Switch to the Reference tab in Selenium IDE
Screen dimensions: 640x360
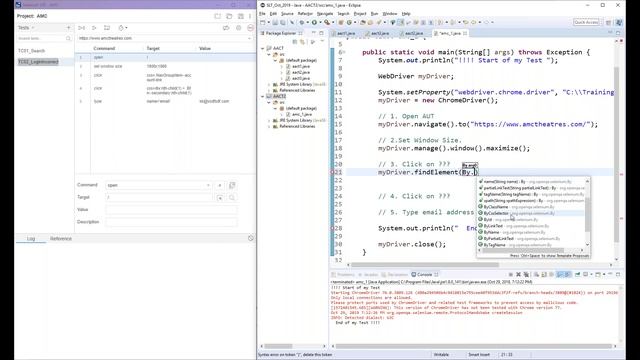point(61,238)
